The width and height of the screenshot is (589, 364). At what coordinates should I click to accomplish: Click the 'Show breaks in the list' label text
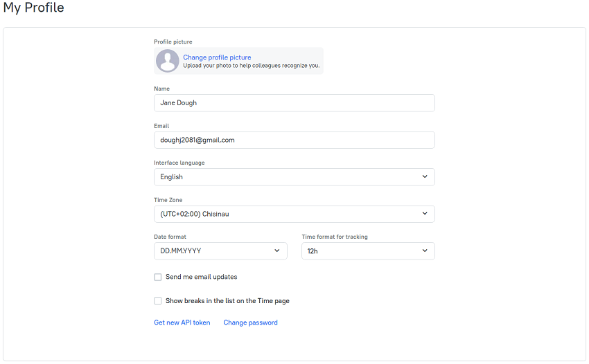[x=228, y=301]
